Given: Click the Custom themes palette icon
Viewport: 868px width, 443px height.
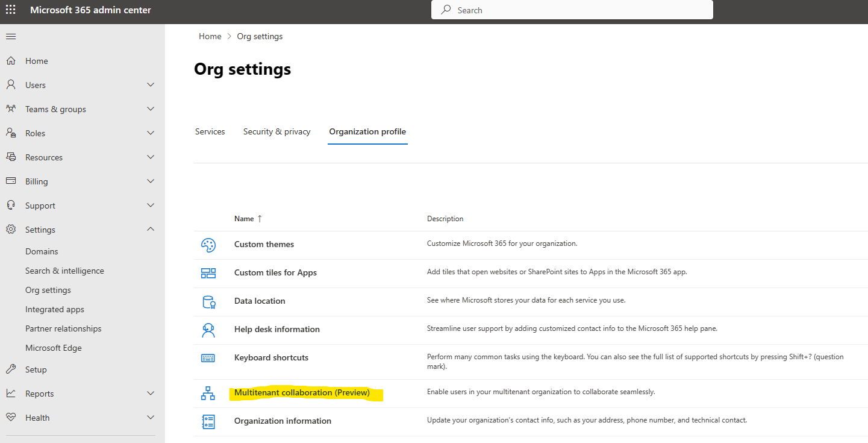Looking at the screenshot, I should (x=208, y=245).
